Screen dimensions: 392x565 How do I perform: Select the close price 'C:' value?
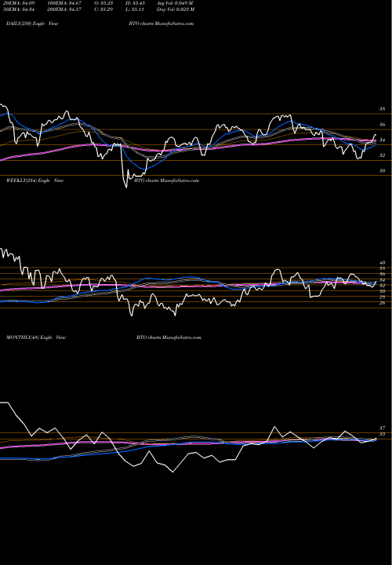(x=102, y=9)
